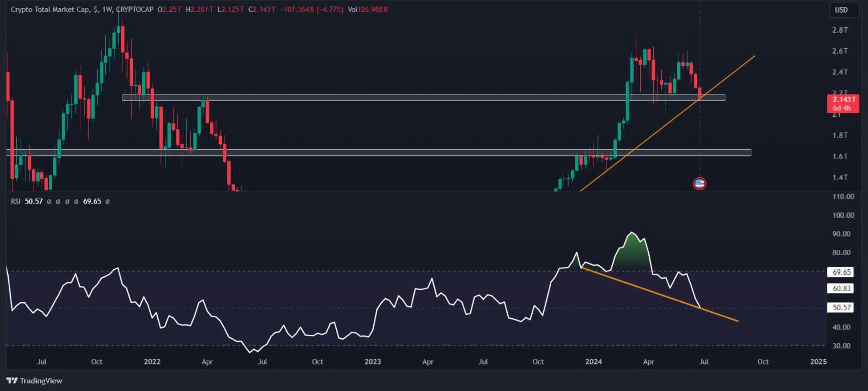This screenshot has height=391, width=868.
Task: Click the Crypto Total Market Cap title
Action: pos(50,9)
